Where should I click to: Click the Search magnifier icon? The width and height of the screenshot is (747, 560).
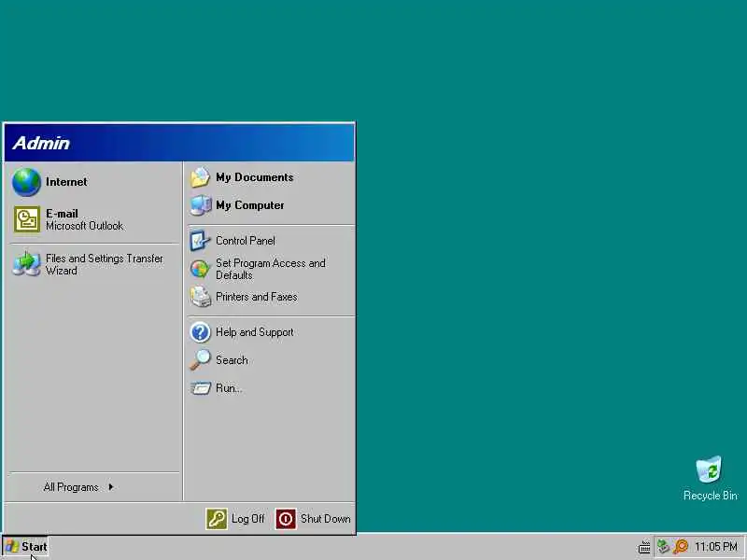200,360
